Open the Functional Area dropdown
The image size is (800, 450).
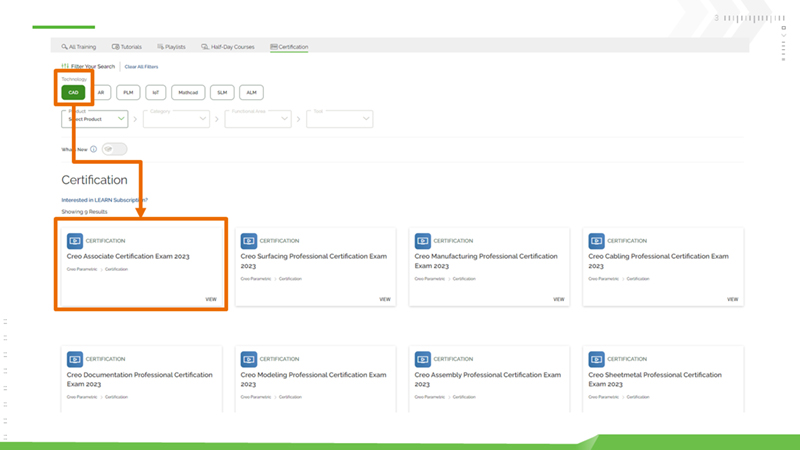tap(257, 119)
